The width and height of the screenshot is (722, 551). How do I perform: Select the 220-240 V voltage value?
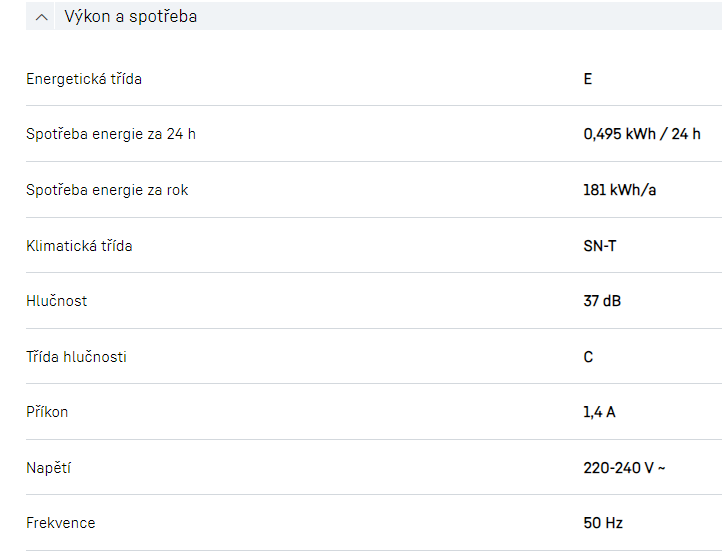coord(624,468)
